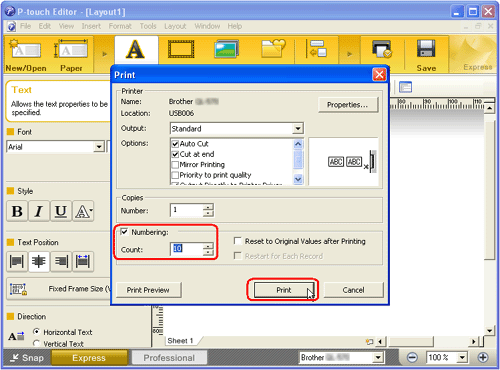500x370 pixels.
Task: Click the Print button
Action: tap(284, 290)
